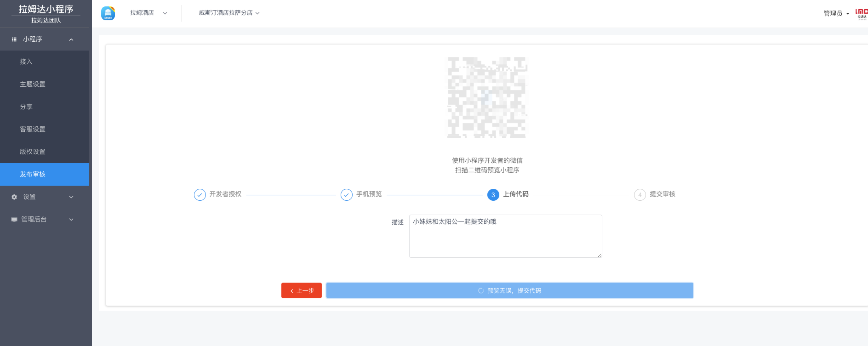The width and height of the screenshot is (868, 346).
Task: Open the 接入 menu item
Action: click(45, 62)
